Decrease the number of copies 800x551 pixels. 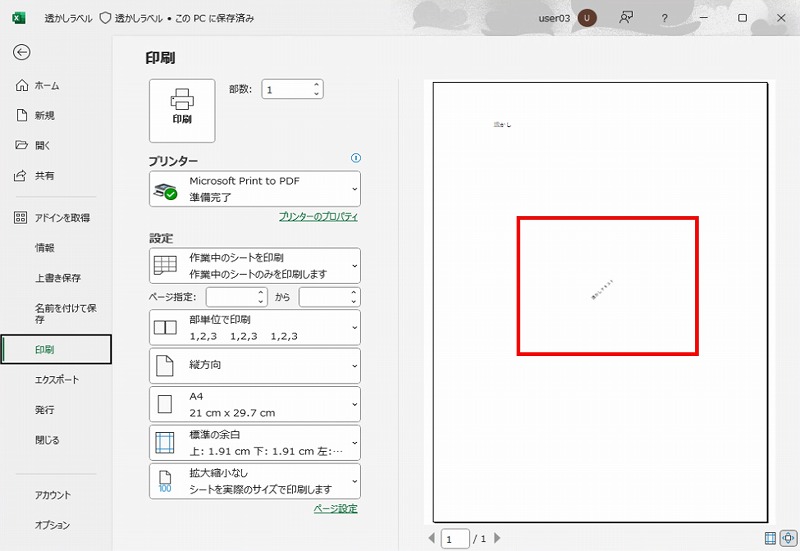tap(317, 94)
